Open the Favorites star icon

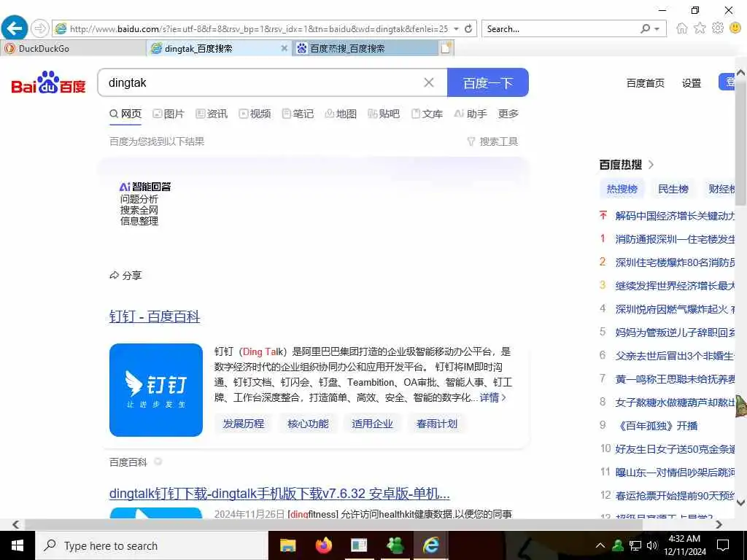(x=700, y=28)
